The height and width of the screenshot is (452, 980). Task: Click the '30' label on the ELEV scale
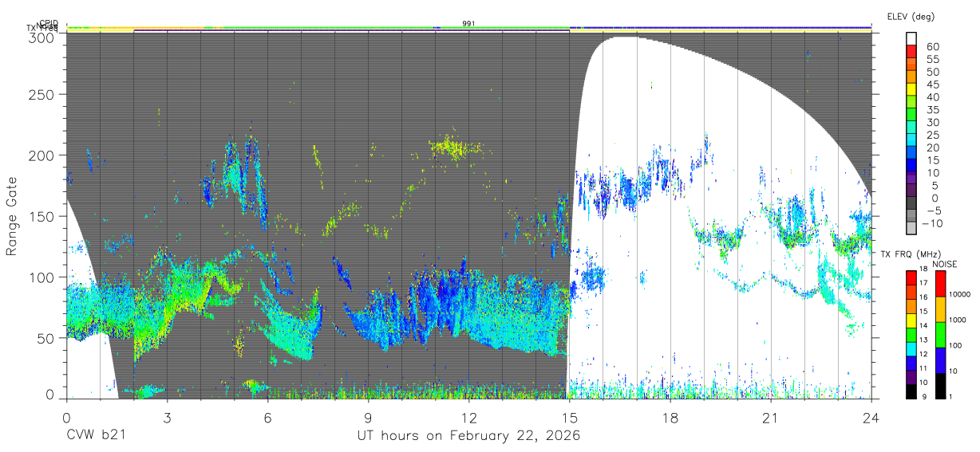coord(933,123)
